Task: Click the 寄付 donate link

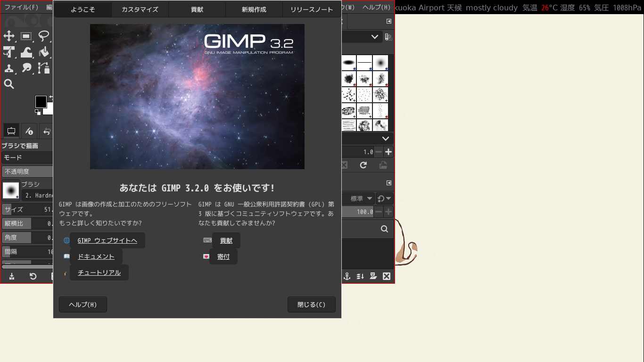Action: click(223, 256)
